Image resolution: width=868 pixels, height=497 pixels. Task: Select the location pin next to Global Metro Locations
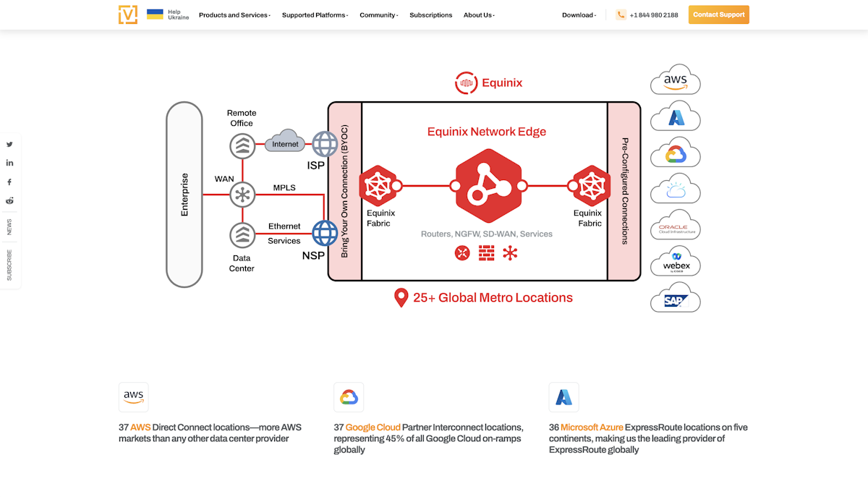(401, 297)
